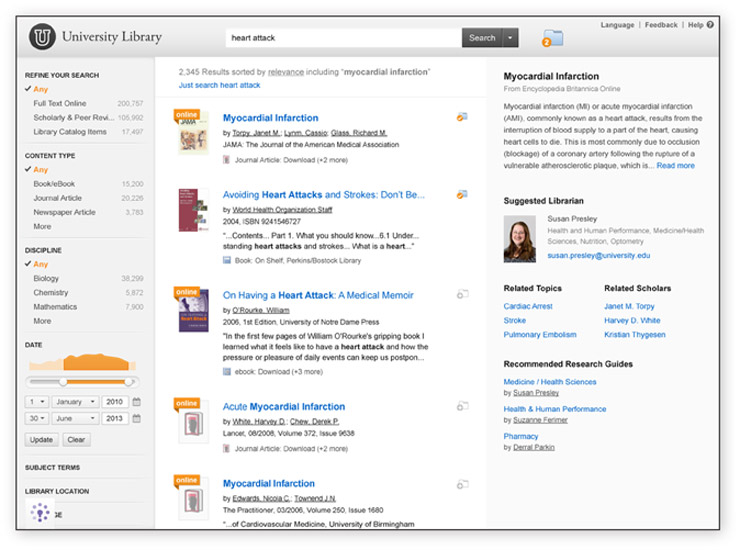Click Read more in Myocardial Infarction summary
Screen dimensions: 740x550
675,165
